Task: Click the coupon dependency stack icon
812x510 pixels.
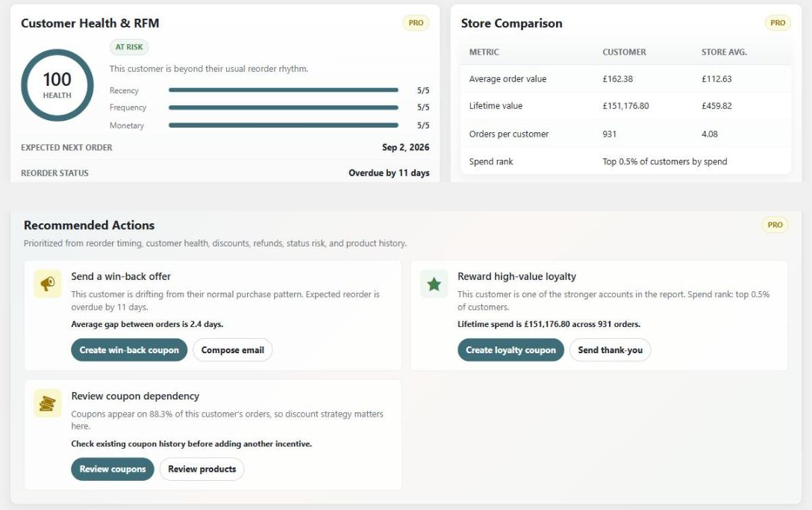Action: pyautogui.click(x=48, y=403)
